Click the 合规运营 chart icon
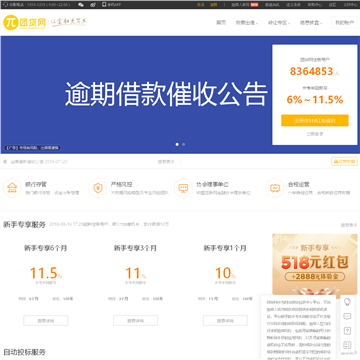This screenshot has width=360, height=360. pos(275,188)
